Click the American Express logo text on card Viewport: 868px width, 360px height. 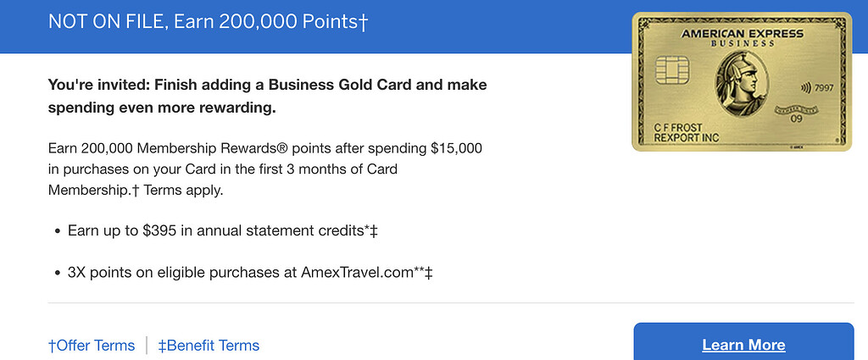coord(742,32)
